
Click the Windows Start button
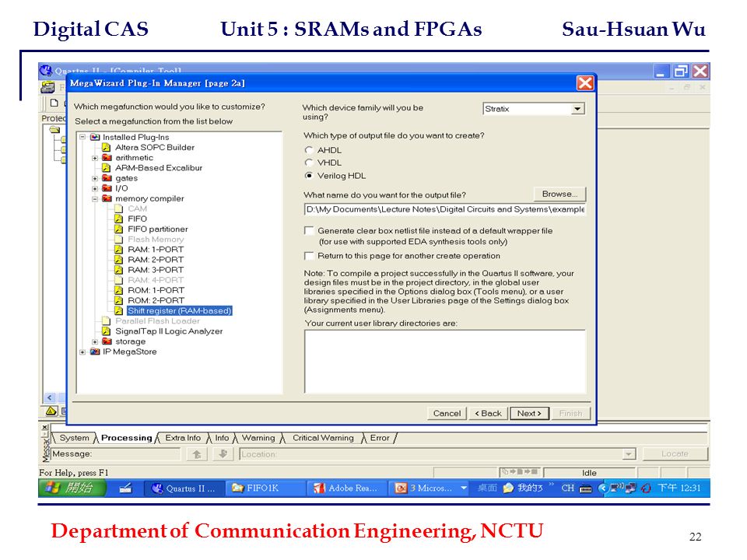pyautogui.click(x=72, y=488)
